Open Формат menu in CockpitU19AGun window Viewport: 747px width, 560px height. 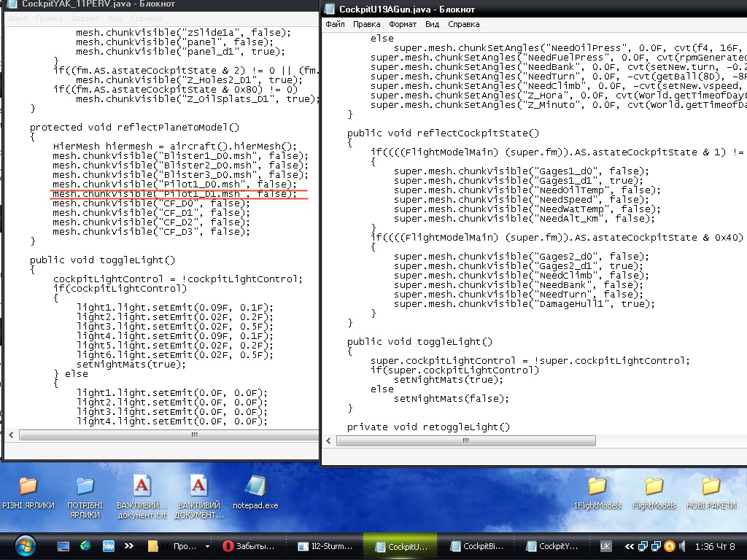click(403, 24)
